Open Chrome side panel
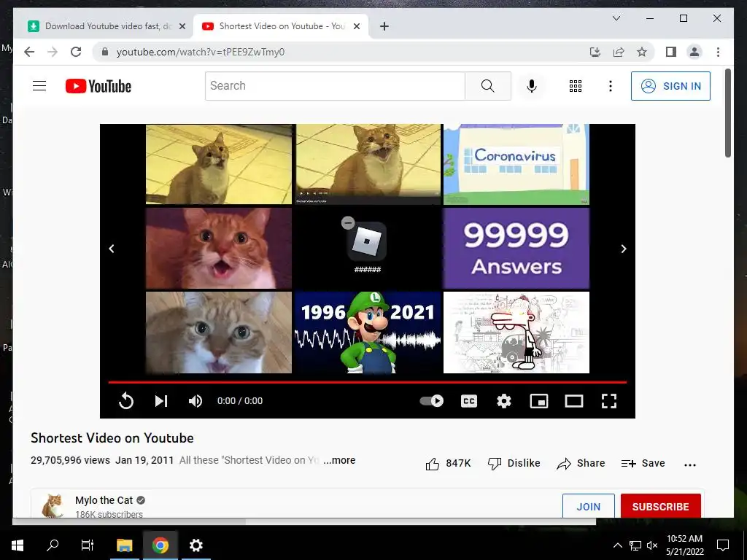Viewport: 747px width, 560px height. [671, 52]
